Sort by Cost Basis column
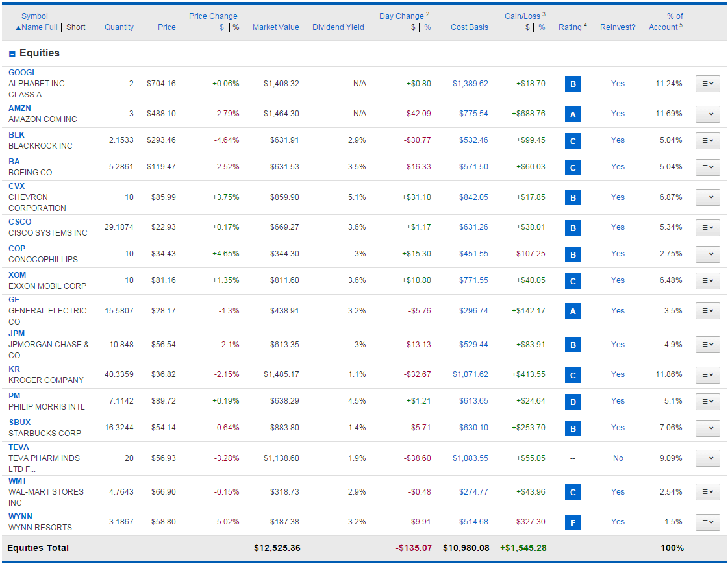728x564 pixels. pos(470,27)
